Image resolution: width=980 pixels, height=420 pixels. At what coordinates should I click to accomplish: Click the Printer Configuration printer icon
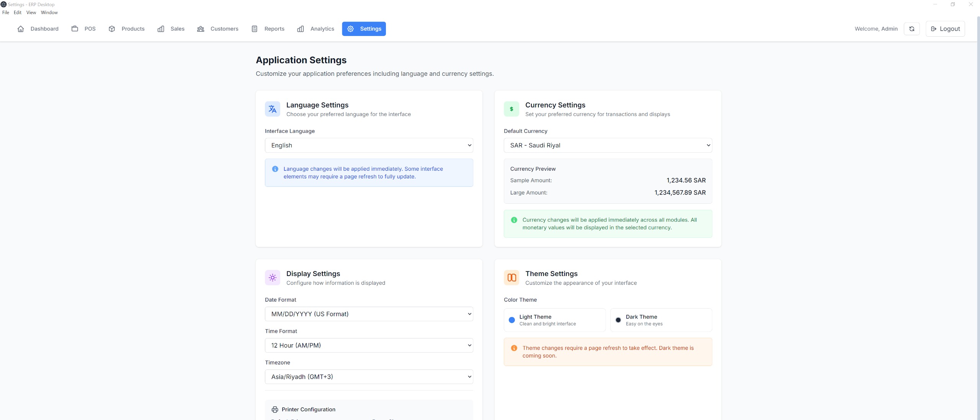[x=275, y=409]
